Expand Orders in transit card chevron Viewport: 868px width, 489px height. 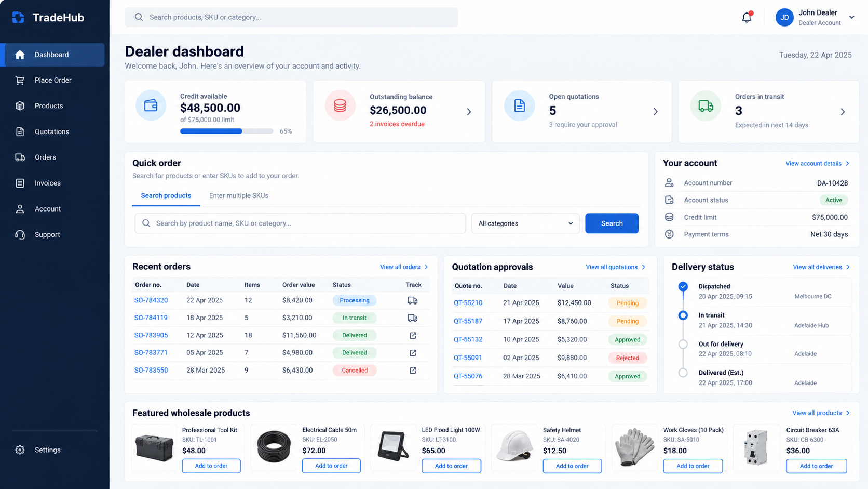coord(843,112)
